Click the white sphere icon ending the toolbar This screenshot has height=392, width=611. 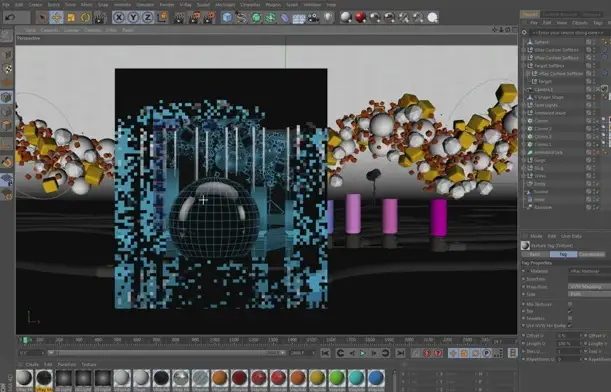[433, 18]
